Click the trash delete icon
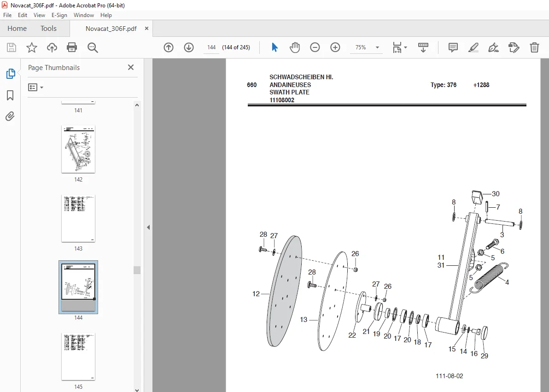The height and width of the screenshot is (392, 549). coord(534,47)
